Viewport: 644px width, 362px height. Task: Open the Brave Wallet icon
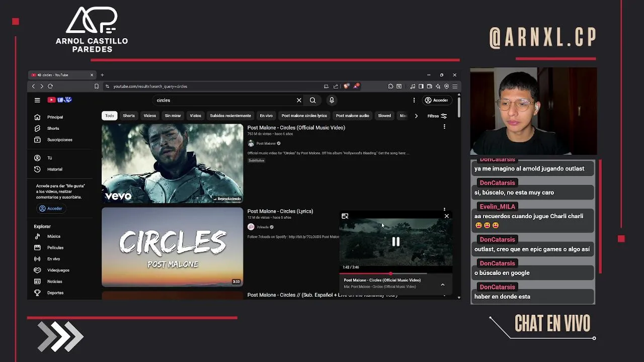pyautogui.click(x=430, y=86)
